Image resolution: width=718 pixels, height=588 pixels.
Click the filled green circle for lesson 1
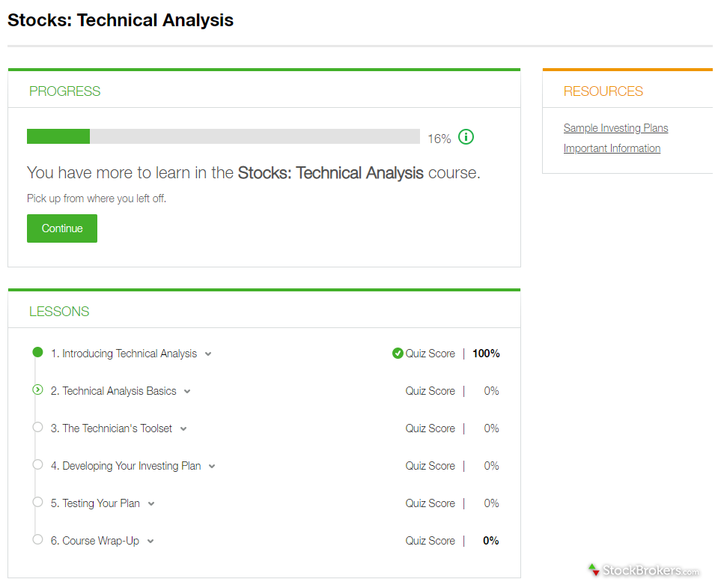(38, 352)
